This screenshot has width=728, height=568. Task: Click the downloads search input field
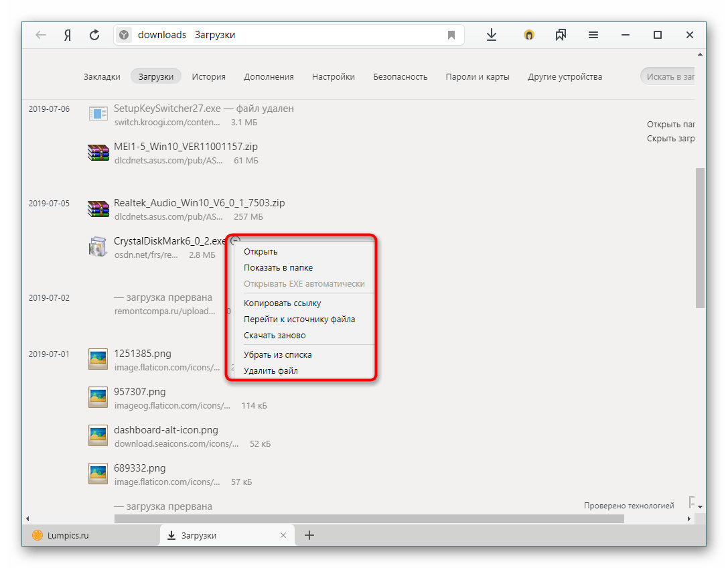click(x=670, y=76)
